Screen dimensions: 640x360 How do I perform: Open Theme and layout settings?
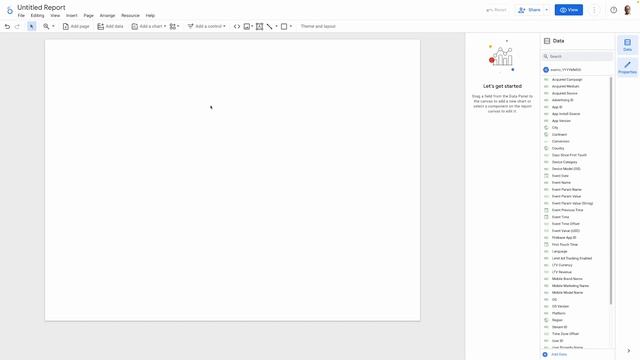coord(318,27)
